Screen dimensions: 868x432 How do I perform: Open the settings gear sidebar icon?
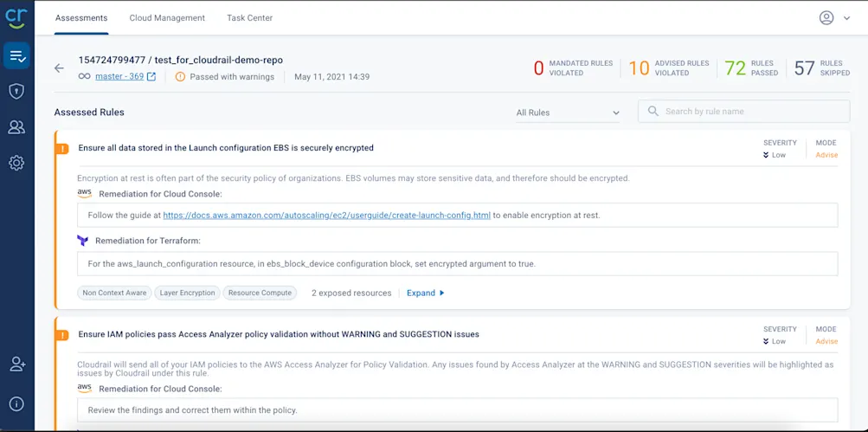coord(16,163)
